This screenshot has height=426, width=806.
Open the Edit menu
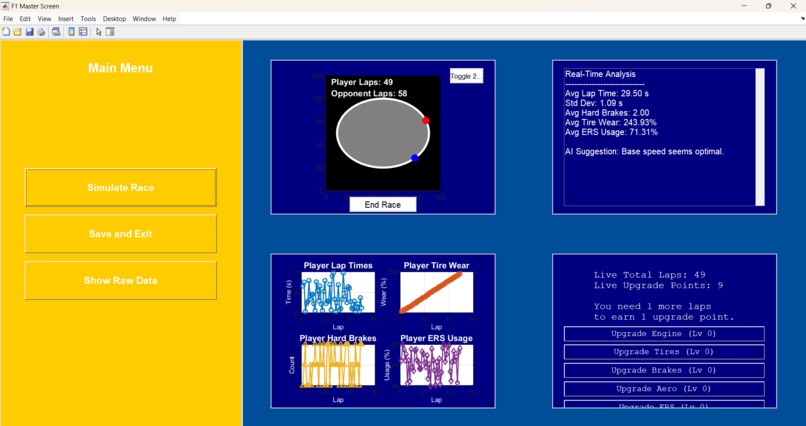(25, 18)
